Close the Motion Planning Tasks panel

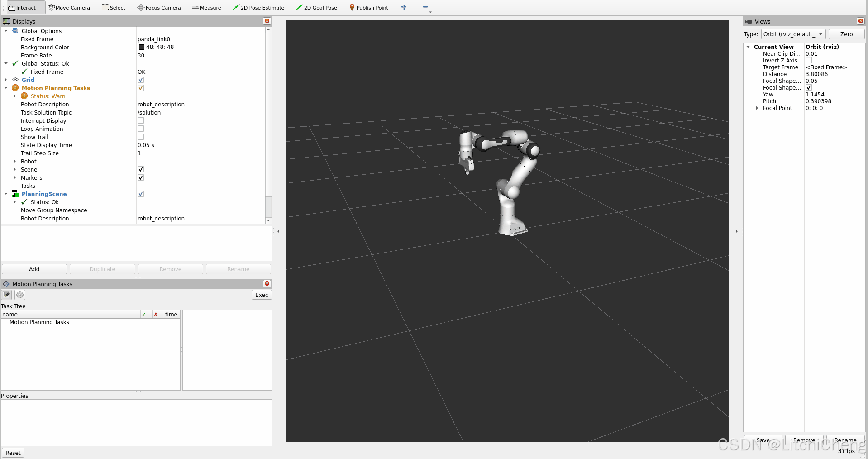tap(267, 283)
